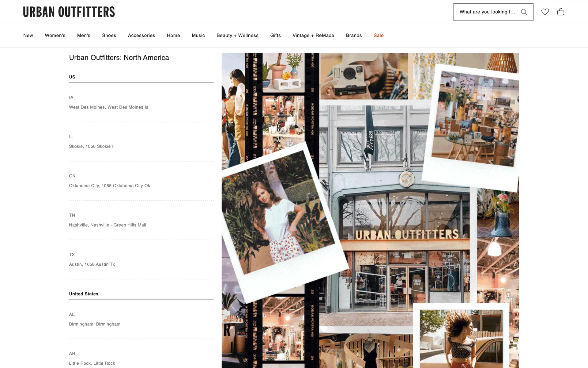Screen dimensions: 588x368
Task: Open the shopping bag icon
Action: [561, 12]
